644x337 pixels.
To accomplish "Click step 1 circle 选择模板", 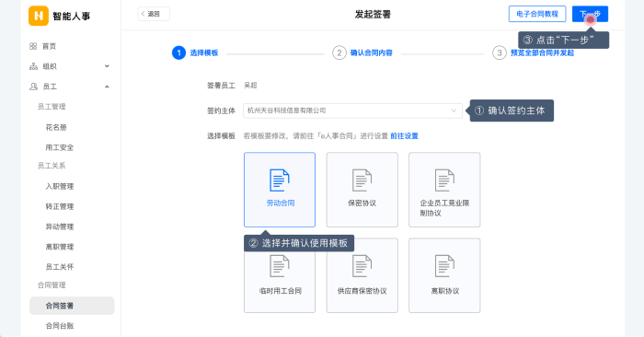I will pos(178,52).
